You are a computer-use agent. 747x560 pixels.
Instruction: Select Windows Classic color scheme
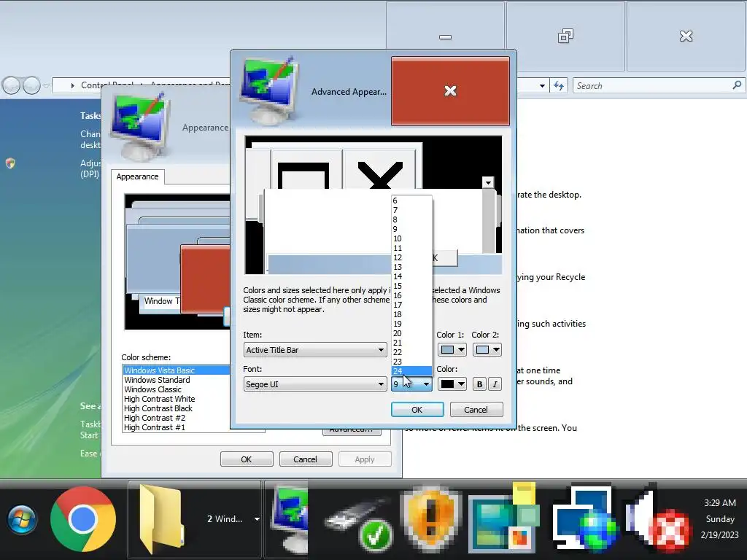pyautogui.click(x=176, y=389)
